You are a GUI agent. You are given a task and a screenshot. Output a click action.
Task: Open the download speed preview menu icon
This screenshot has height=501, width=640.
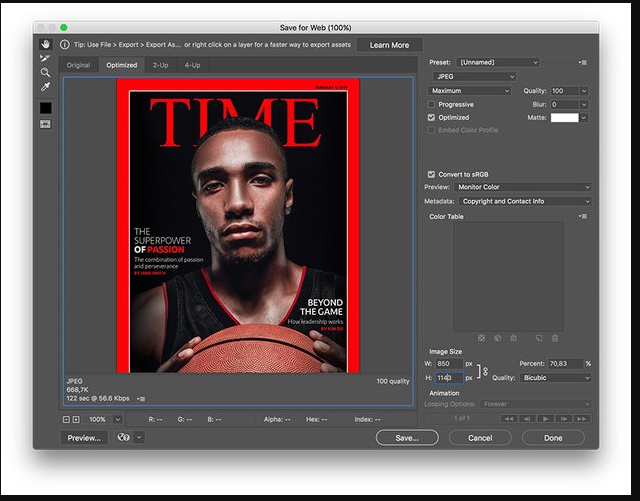pyautogui.click(x=141, y=399)
